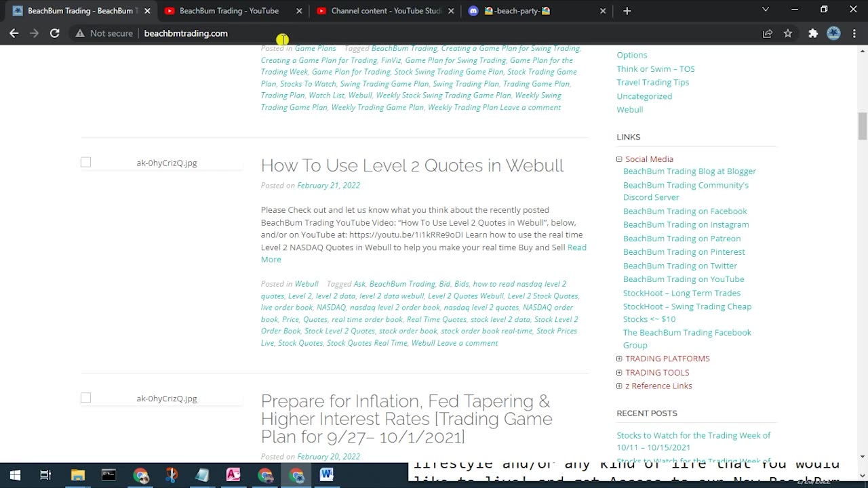Click the February 20, 2022 post date
This screenshot has height=488, width=868.
[x=328, y=456]
